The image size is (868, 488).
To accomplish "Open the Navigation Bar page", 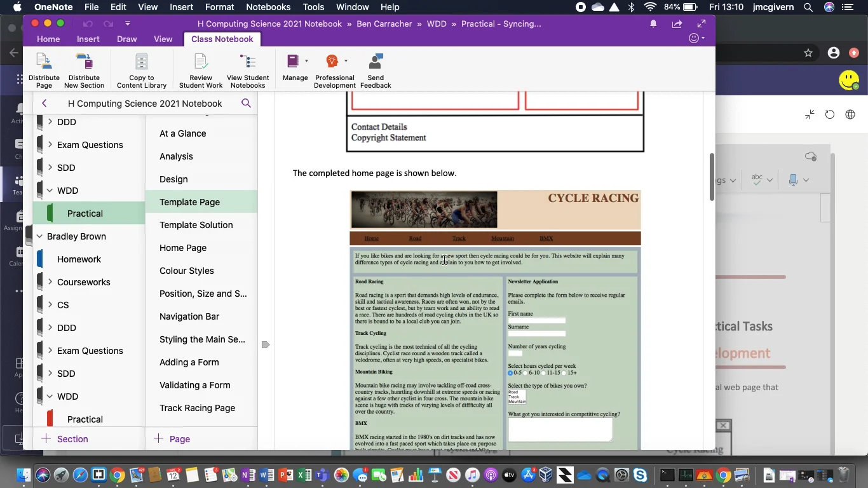I will (x=201, y=316).
